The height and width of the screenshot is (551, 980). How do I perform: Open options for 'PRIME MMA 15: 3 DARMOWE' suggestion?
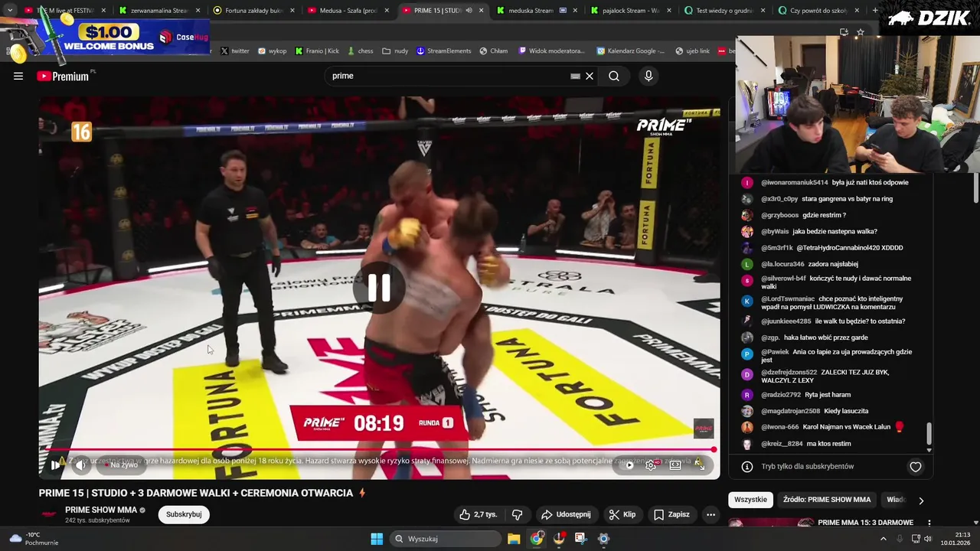coord(929,523)
